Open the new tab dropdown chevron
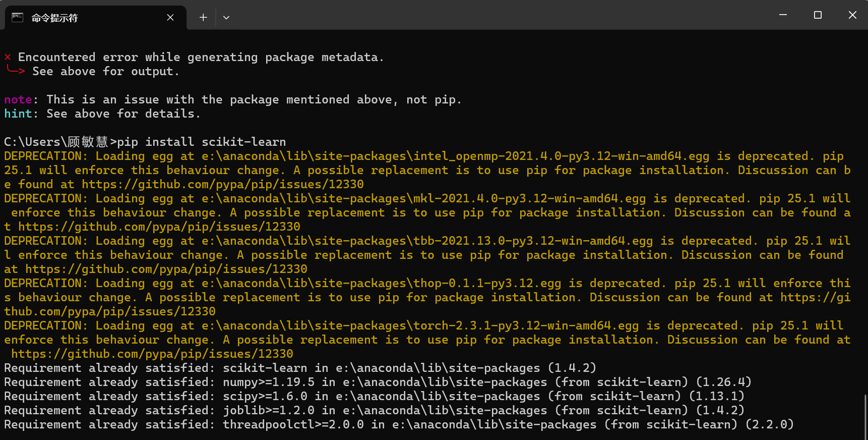Screen dimensions: 868x440 226,17
